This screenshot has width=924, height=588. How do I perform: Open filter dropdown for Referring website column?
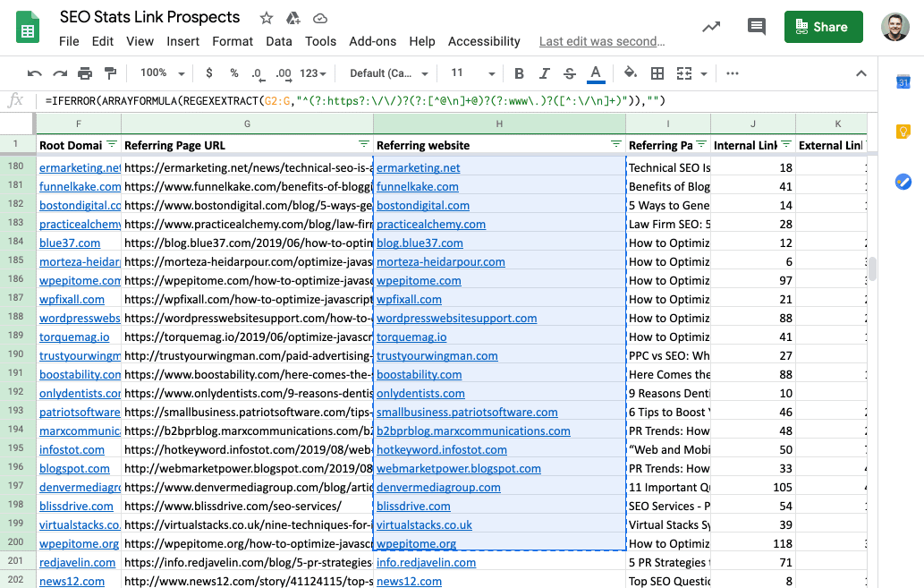pos(615,144)
